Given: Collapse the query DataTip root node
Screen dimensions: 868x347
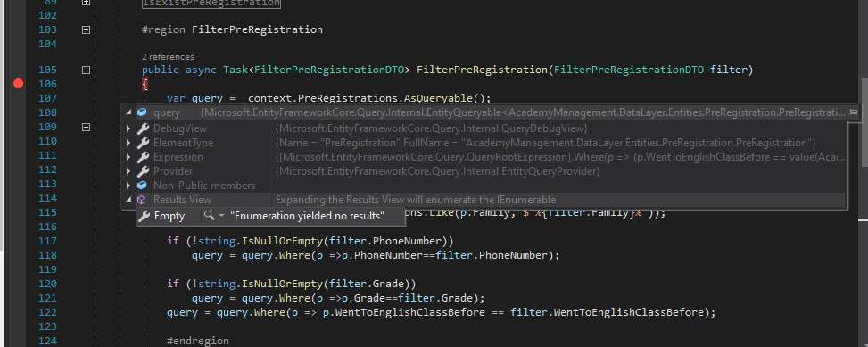Looking at the screenshot, I should pyautogui.click(x=129, y=112).
